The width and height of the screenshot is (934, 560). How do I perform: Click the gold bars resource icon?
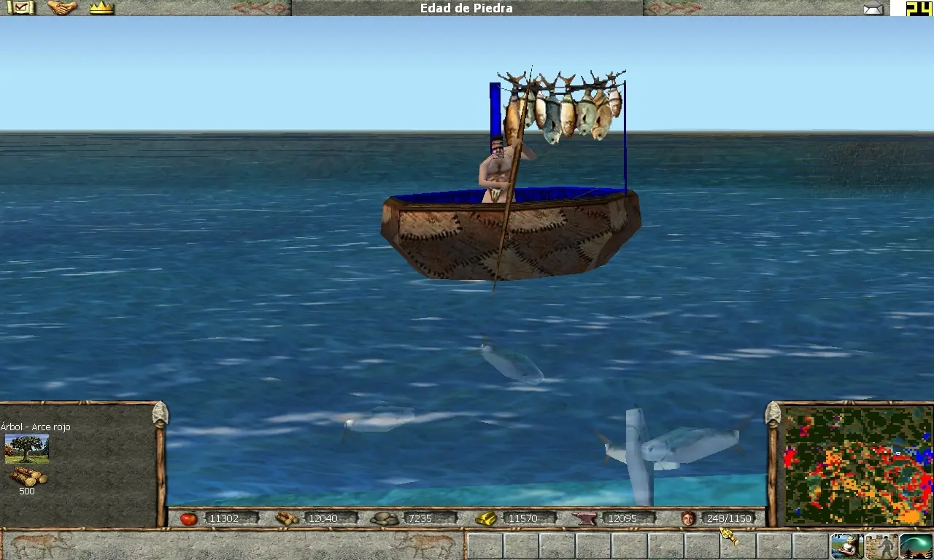click(x=486, y=518)
